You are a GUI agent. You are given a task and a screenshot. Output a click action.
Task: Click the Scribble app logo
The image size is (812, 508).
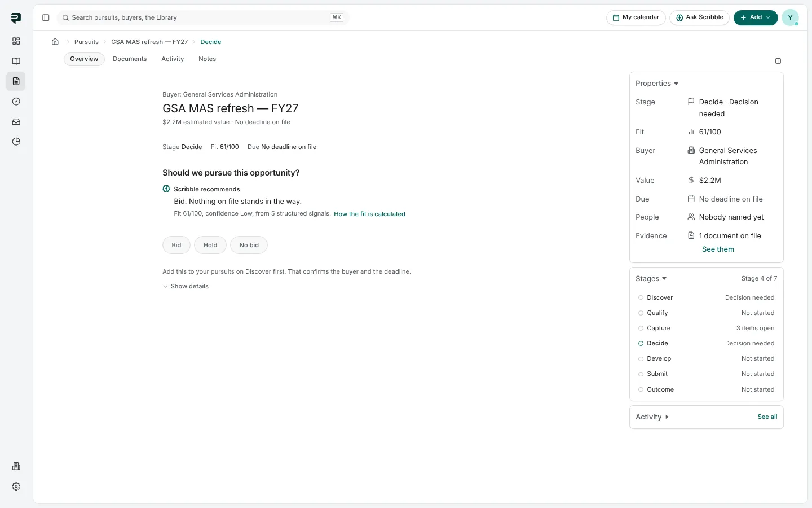tap(16, 18)
